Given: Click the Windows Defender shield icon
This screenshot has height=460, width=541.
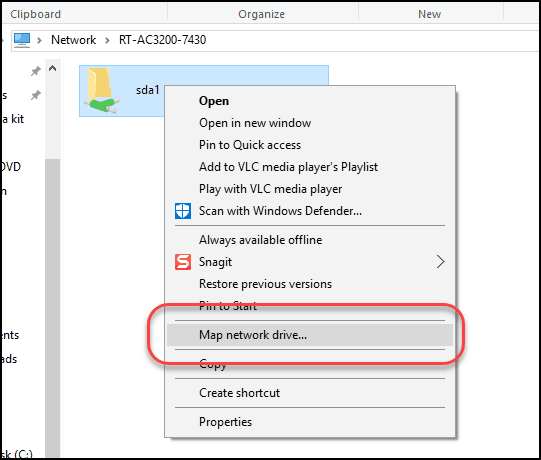Looking at the screenshot, I should coord(183,211).
